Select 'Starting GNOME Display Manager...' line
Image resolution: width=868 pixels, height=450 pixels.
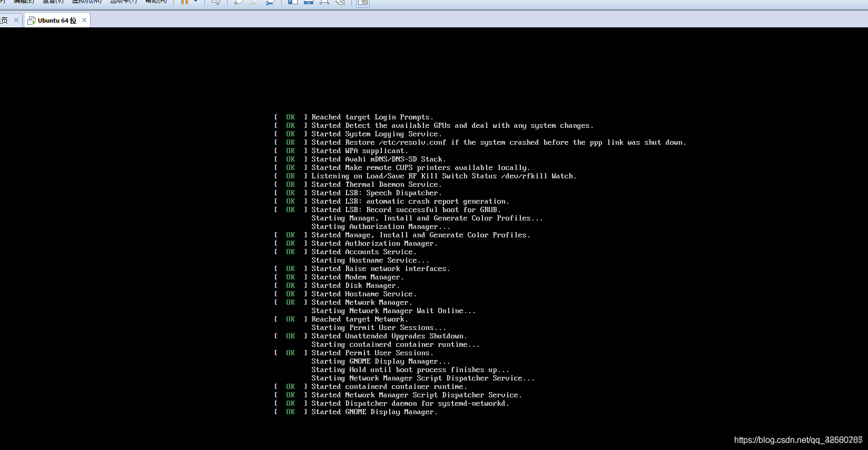381,361
